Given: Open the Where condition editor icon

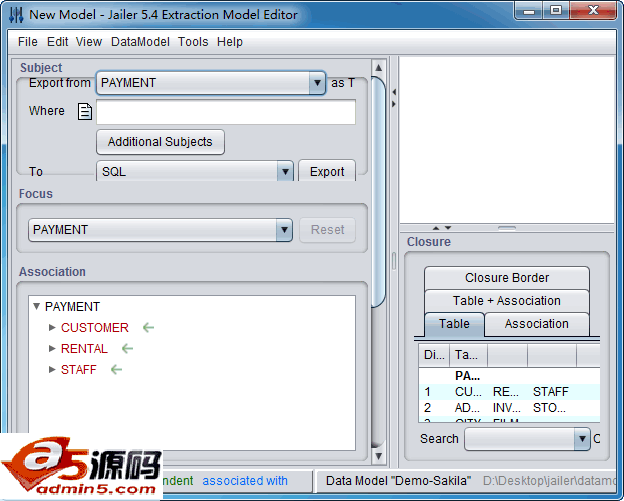Looking at the screenshot, I should (84, 111).
